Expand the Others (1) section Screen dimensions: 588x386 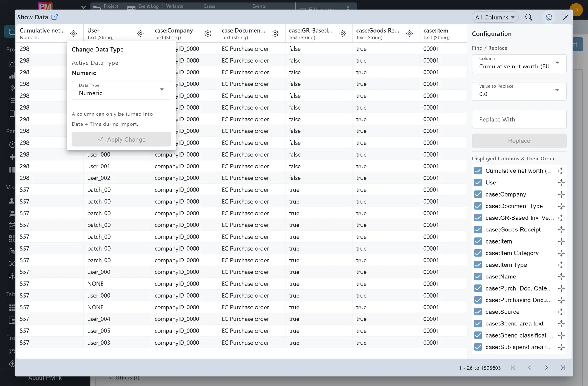pyautogui.click(x=124, y=378)
